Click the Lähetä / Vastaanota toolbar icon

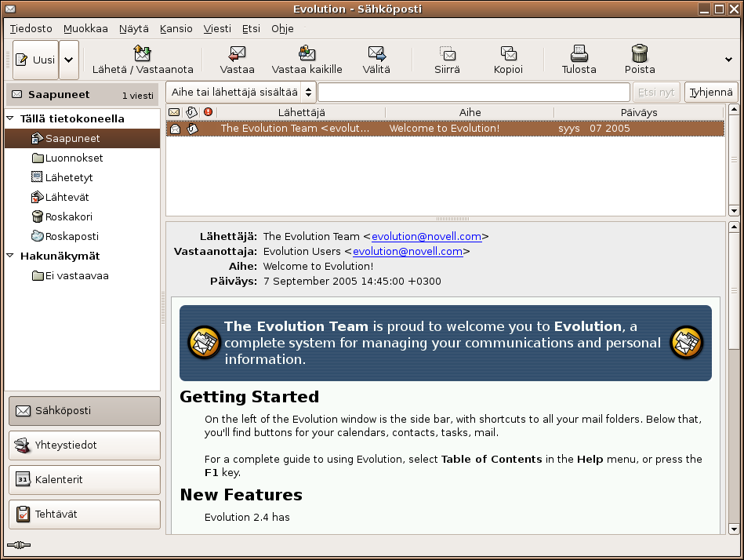click(143, 53)
